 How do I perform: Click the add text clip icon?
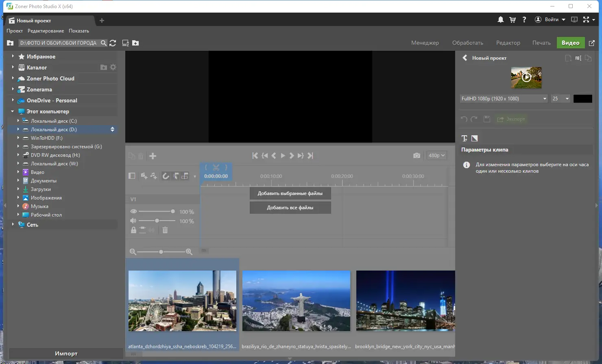(464, 138)
